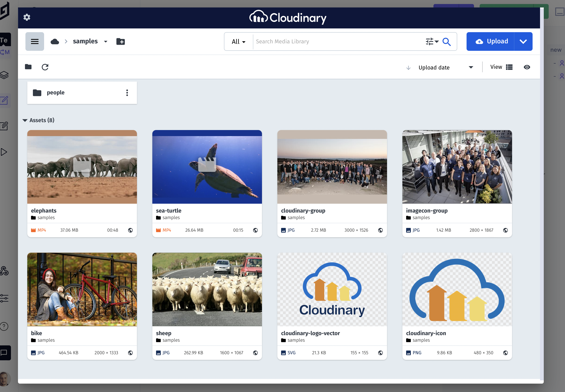The image size is (565, 392).
Task: Click the SVG image format icon
Action: click(283, 353)
